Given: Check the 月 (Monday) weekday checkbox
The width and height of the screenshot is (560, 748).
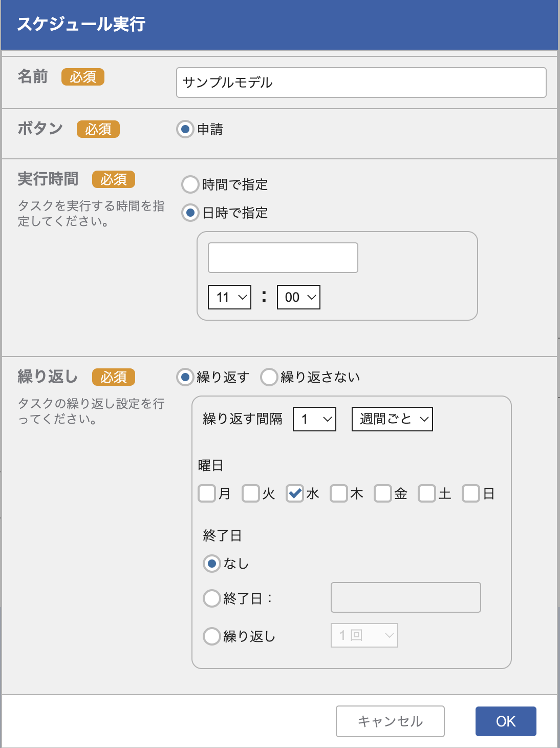Looking at the screenshot, I should (x=206, y=493).
